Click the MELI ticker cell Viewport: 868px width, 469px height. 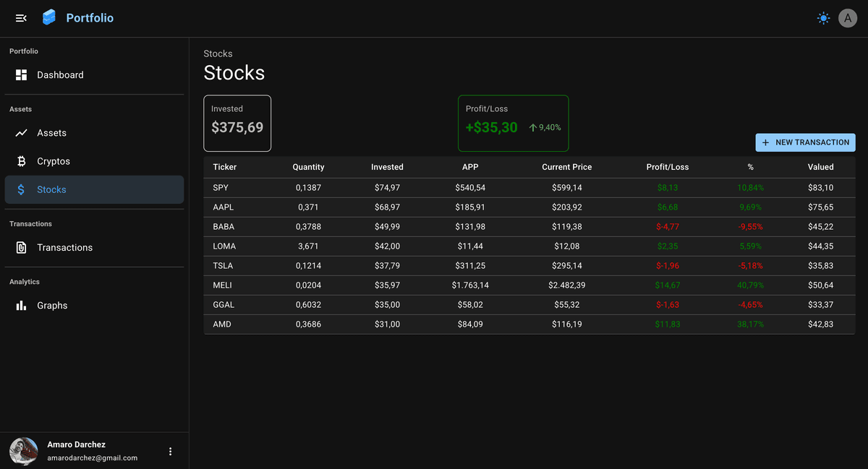pyautogui.click(x=222, y=285)
